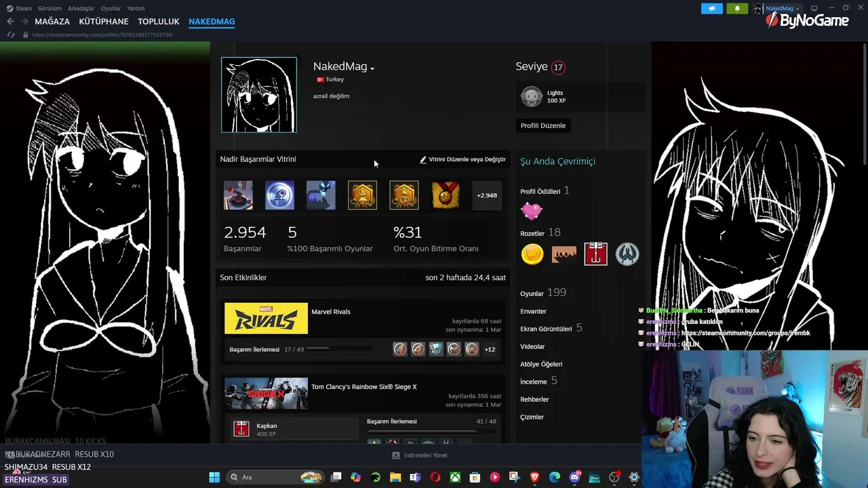Open Discord from the taskbar

pyautogui.click(x=574, y=477)
